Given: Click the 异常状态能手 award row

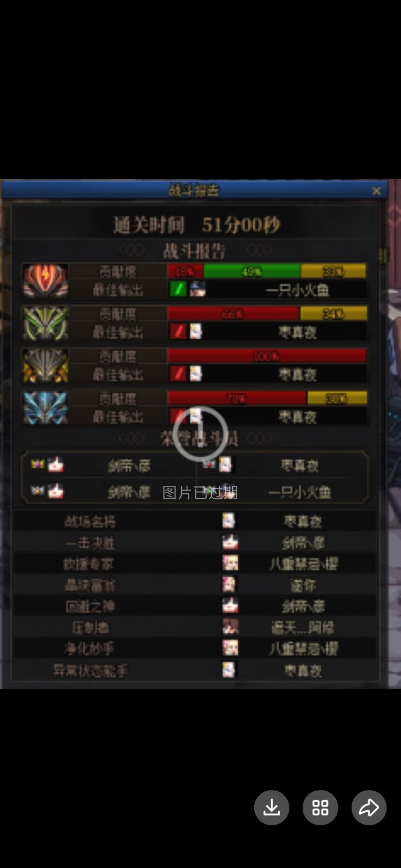Looking at the screenshot, I should (195, 670).
